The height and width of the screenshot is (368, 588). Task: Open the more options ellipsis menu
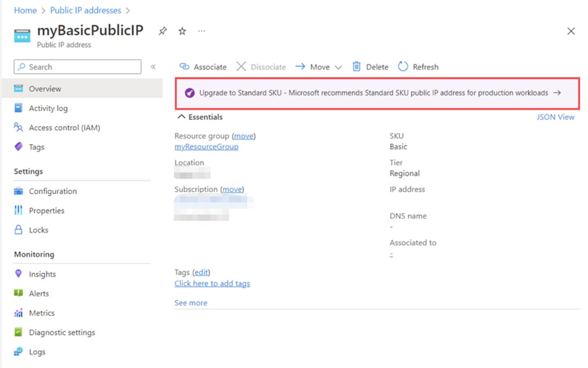coord(202,31)
